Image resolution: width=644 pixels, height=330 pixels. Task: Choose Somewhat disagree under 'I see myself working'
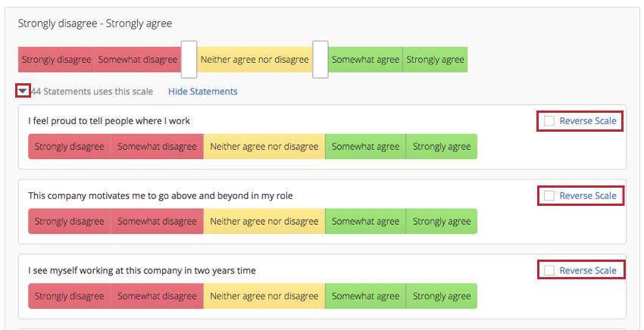click(x=157, y=296)
